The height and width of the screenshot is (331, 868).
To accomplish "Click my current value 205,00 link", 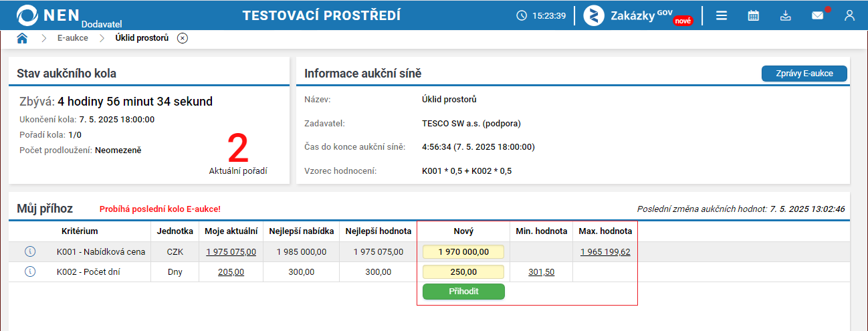I will pyautogui.click(x=231, y=272).
